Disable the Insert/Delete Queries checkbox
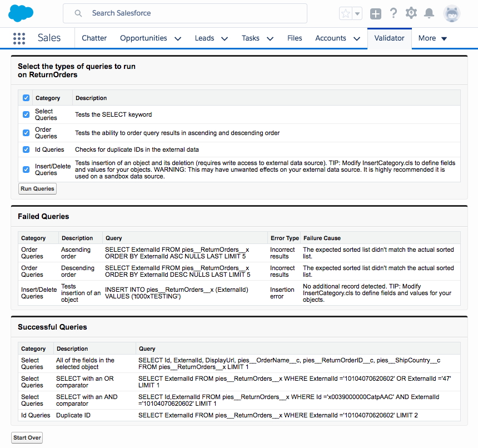This screenshot has width=478, height=448. (x=26, y=169)
